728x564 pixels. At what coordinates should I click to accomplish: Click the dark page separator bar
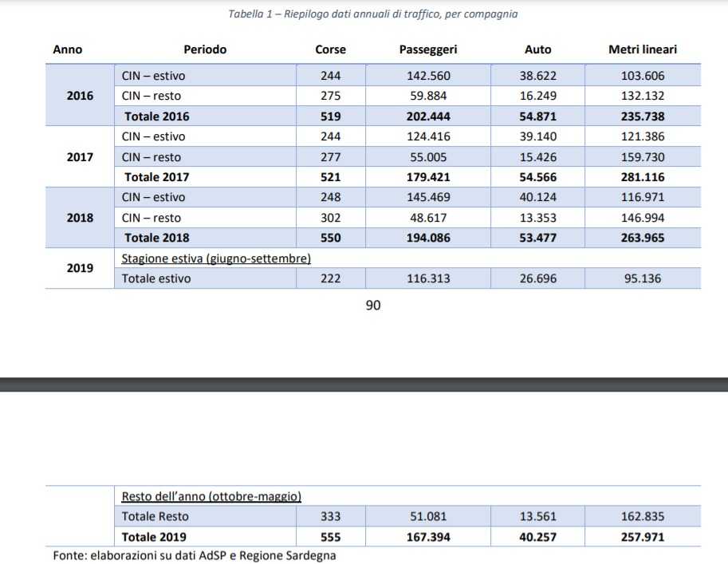coord(364,385)
